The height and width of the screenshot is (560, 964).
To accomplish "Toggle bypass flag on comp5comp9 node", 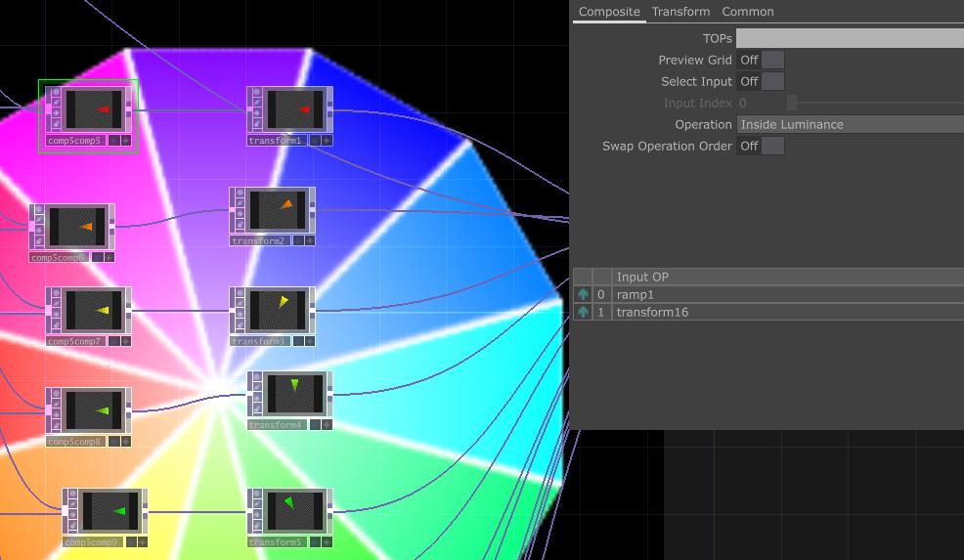I will (x=72, y=516).
